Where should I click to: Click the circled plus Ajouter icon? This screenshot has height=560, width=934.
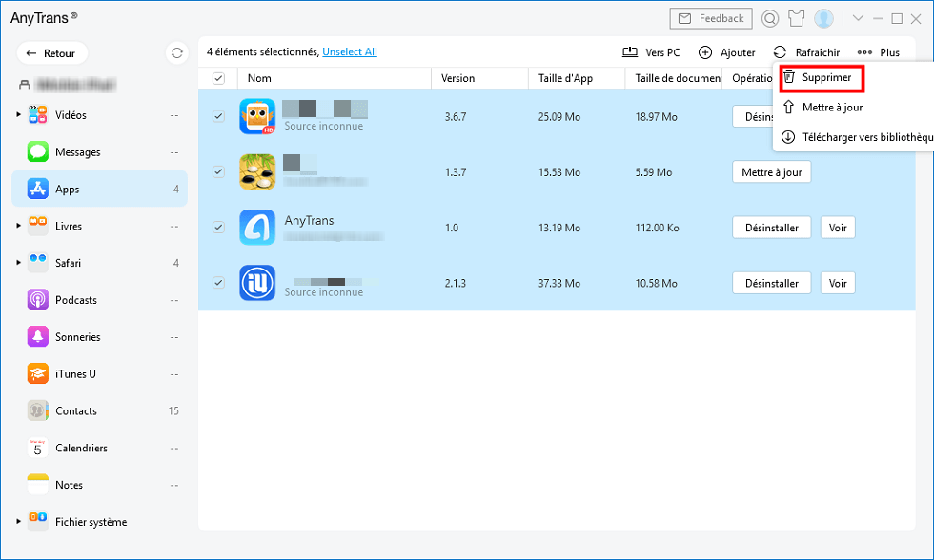pos(704,52)
